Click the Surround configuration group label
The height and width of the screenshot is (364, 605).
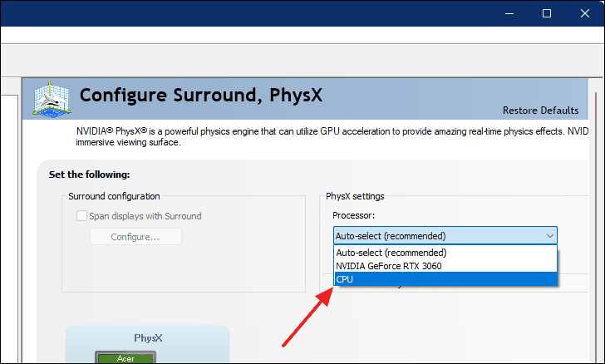(114, 196)
